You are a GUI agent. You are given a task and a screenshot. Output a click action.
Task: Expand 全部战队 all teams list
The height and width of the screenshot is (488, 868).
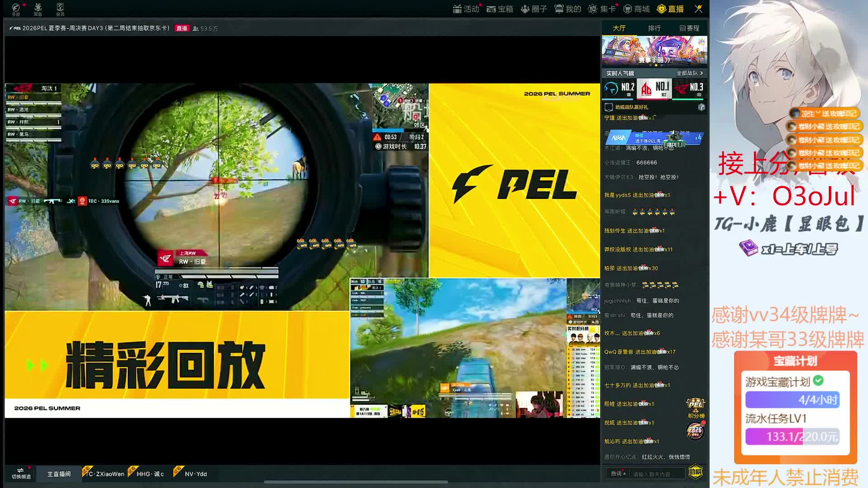click(x=689, y=73)
